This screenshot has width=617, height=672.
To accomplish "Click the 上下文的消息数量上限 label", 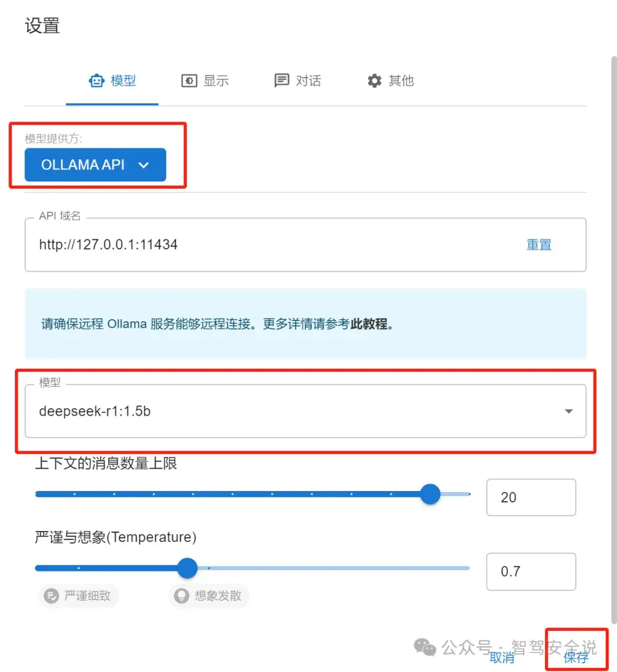I will pos(106,463).
